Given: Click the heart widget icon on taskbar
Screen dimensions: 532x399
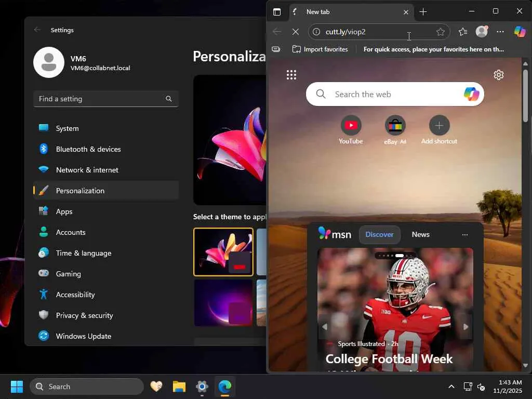Looking at the screenshot, I should (x=156, y=387).
